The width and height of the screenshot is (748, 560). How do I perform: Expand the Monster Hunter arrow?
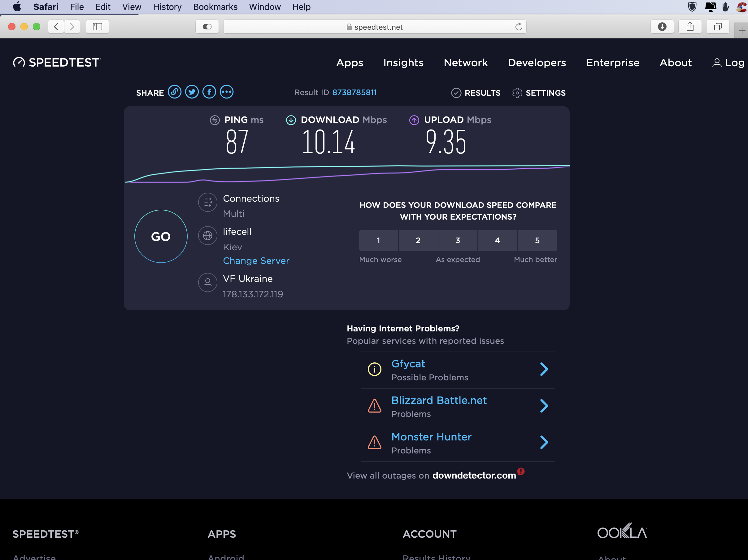point(544,442)
